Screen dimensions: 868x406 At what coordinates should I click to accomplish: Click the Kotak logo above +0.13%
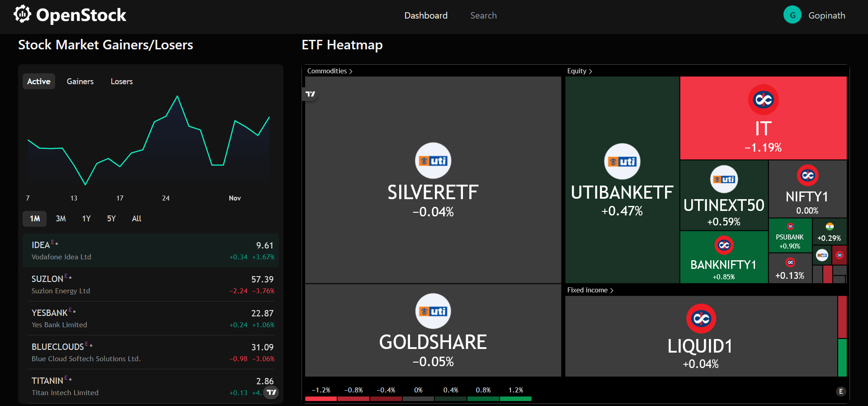[790, 262]
